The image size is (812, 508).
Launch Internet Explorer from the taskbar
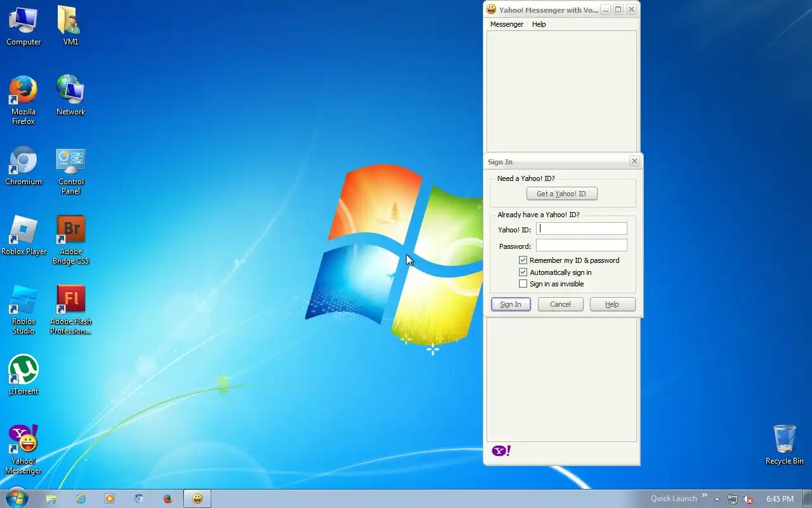[x=81, y=499]
